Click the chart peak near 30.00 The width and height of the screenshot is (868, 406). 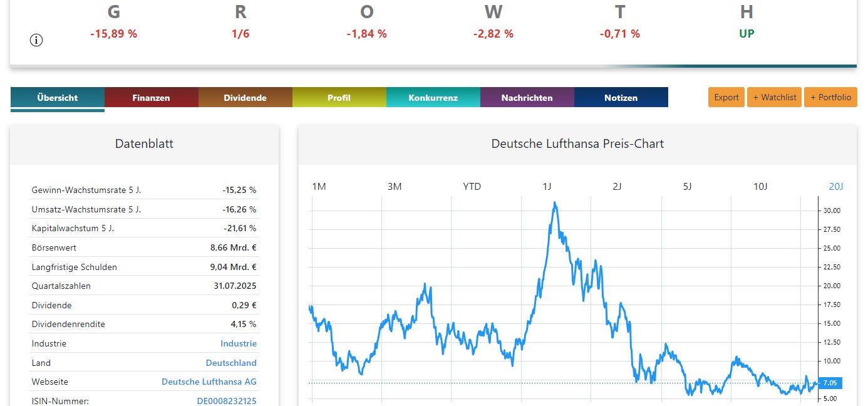554,203
